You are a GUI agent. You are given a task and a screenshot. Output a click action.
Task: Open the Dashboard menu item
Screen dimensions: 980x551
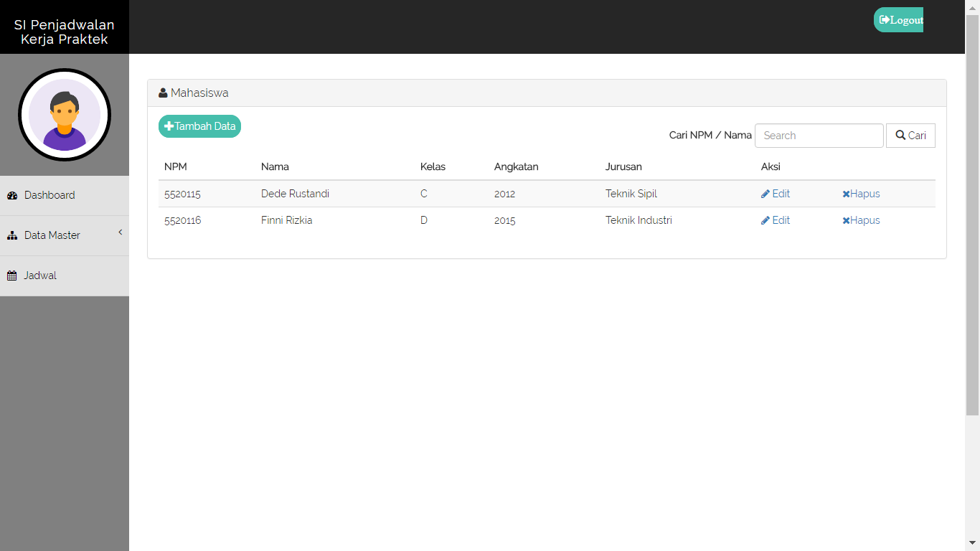tap(50, 195)
